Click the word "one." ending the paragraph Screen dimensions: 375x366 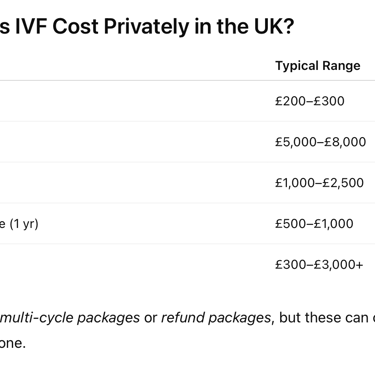coord(13,344)
